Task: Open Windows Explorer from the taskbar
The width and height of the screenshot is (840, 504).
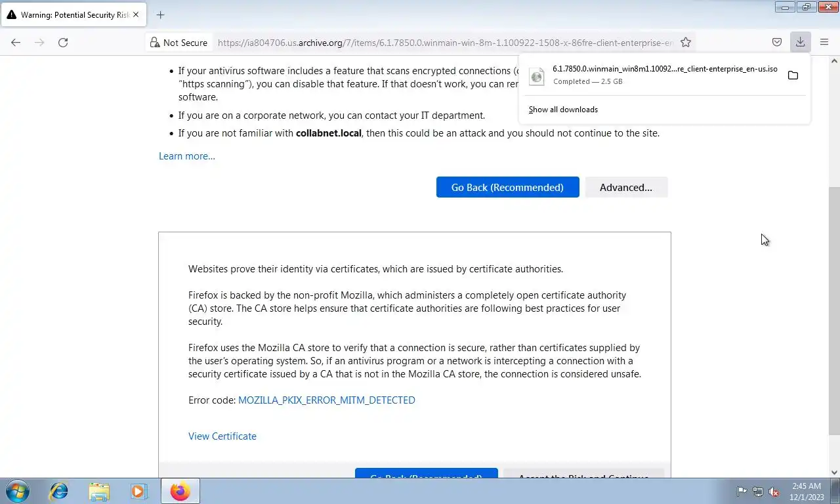Action: point(99,491)
